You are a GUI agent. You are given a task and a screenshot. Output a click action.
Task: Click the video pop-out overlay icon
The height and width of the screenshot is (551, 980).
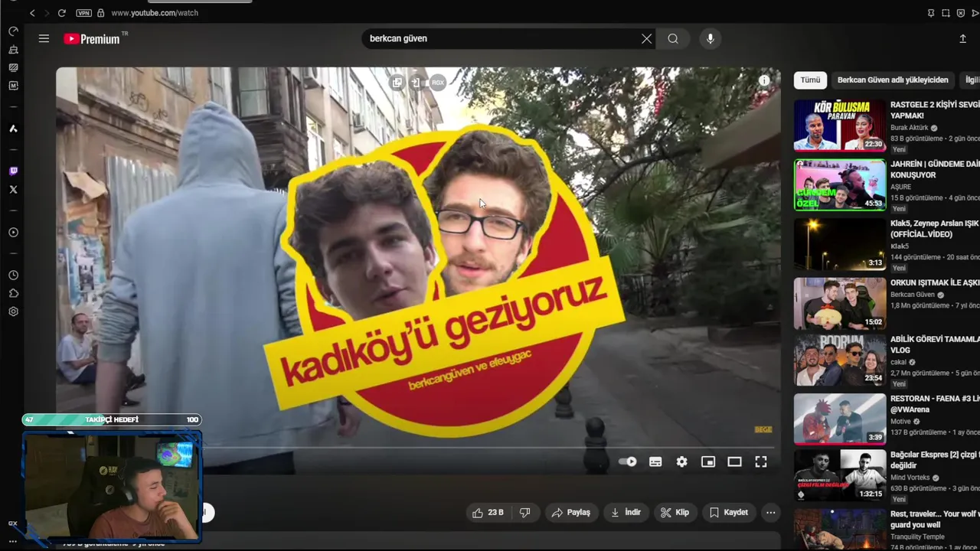(x=397, y=82)
